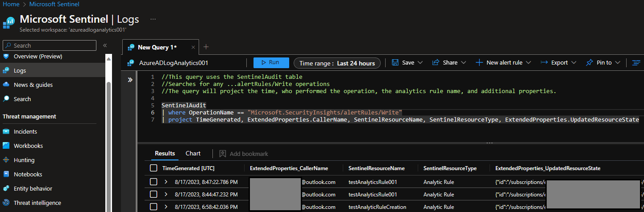Add a new query tab with plus

click(206, 47)
